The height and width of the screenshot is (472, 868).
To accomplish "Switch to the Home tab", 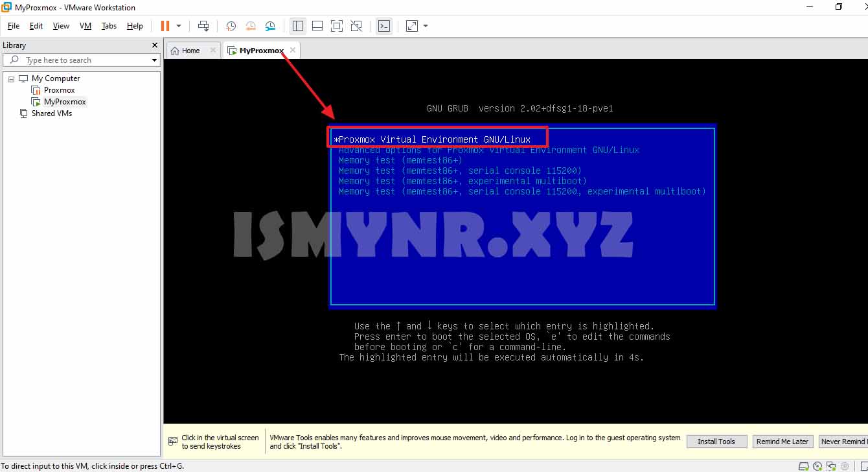I will point(190,49).
